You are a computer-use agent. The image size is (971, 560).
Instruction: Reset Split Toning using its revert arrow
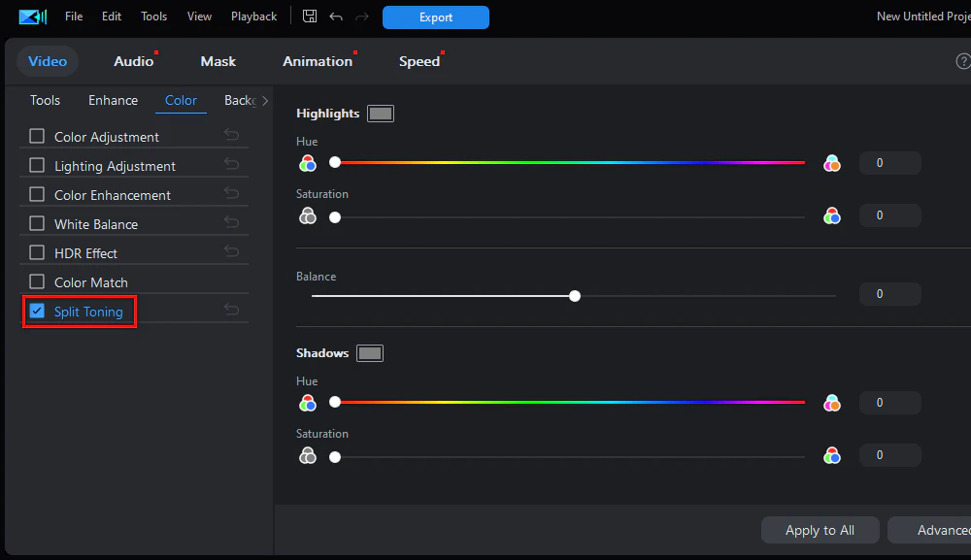point(231,311)
